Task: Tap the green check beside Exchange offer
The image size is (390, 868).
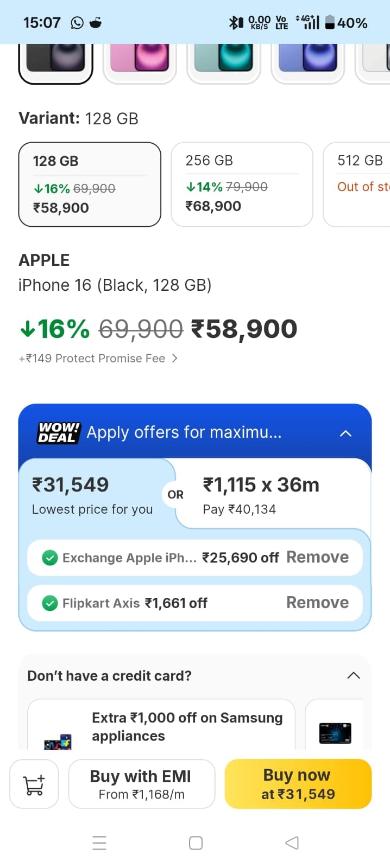Action: tap(50, 558)
